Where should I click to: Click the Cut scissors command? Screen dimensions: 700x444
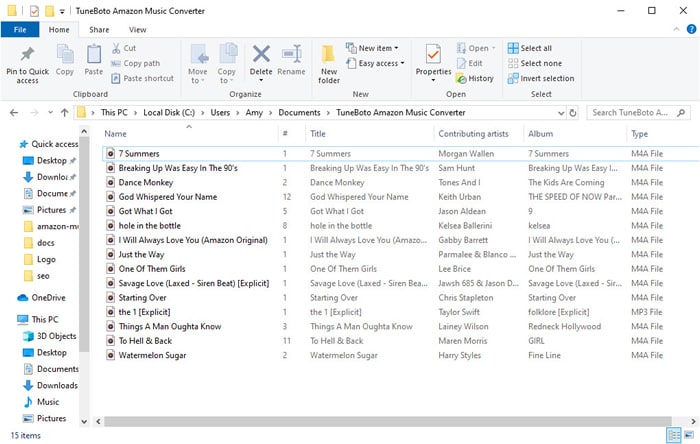[x=124, y=48]
